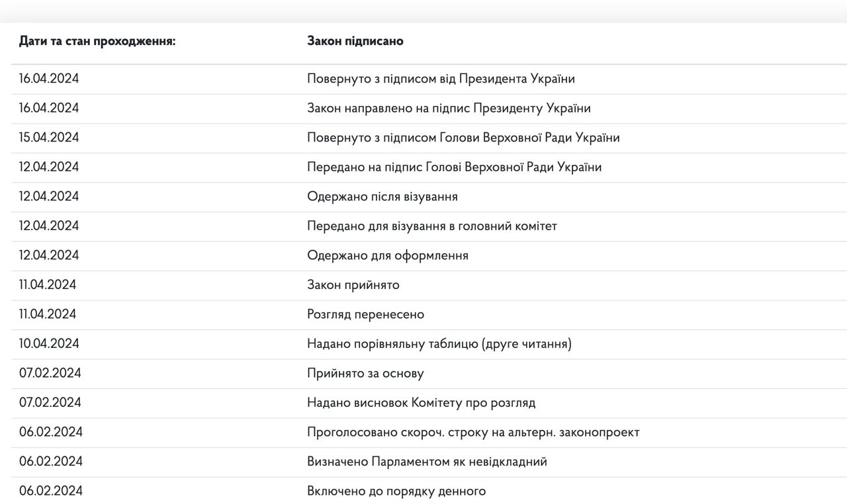Select 'Повернуто з підписом Голови Верховної Ради' row
The width and height of the screenshot is (847, 504).
[x=463, y=138]
